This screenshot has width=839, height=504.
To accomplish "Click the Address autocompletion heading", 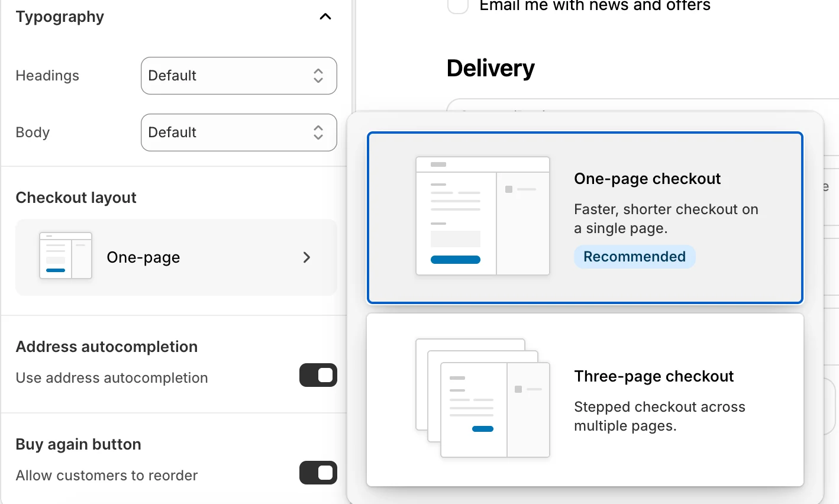I will (107, 347).
